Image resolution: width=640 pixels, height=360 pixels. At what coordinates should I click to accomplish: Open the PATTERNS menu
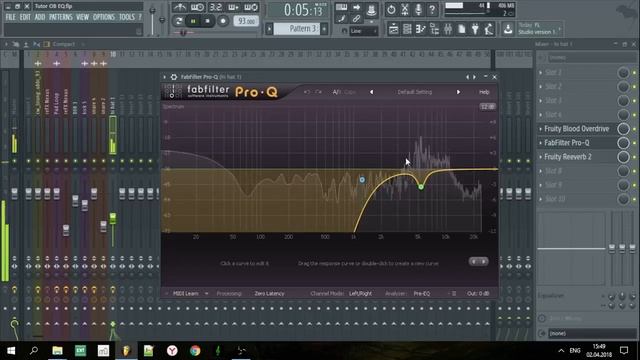60,17
